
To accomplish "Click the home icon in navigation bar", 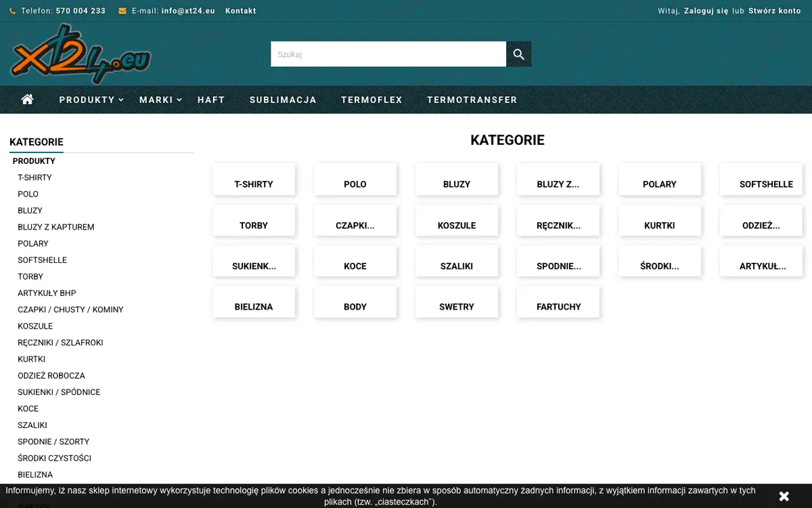I will [x=28, y=100].
